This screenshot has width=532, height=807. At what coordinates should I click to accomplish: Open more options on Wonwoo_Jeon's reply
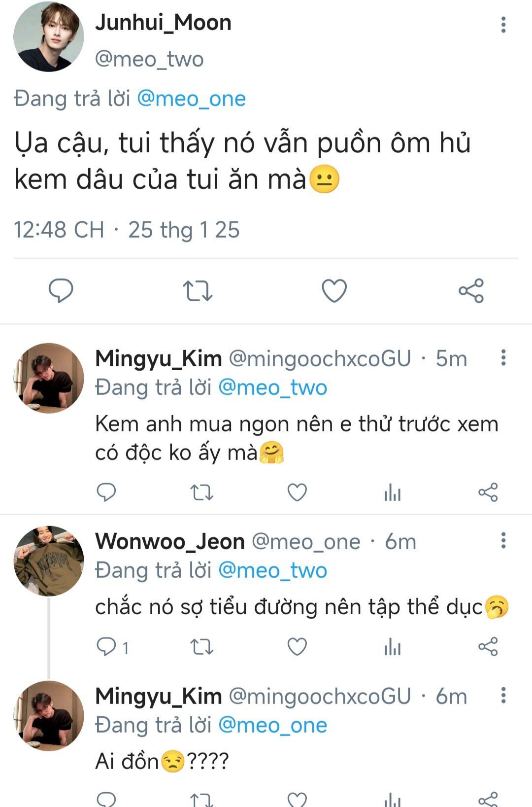(503, 540)
